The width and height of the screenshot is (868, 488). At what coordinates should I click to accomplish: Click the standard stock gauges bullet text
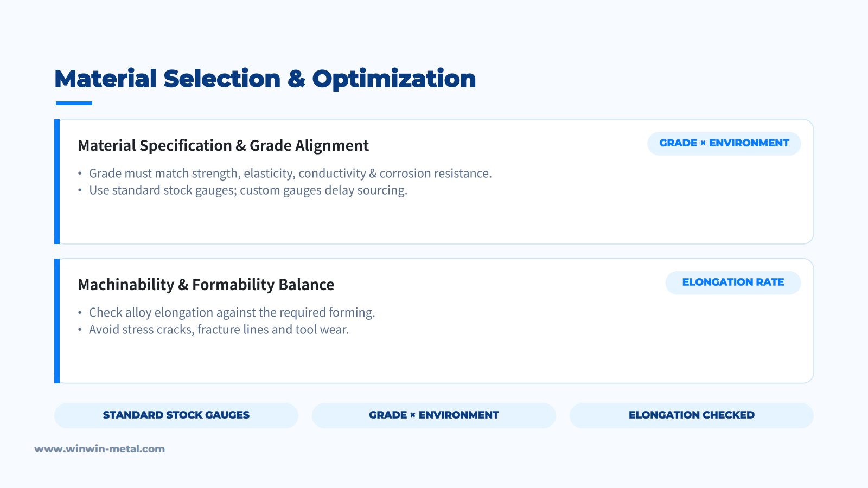[248, 190]
